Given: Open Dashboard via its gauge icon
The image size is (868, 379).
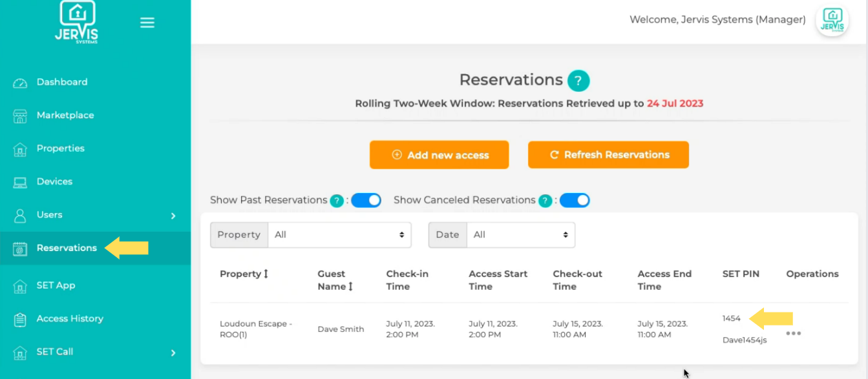Looking at the screenshot, I should tap(20, 83).
